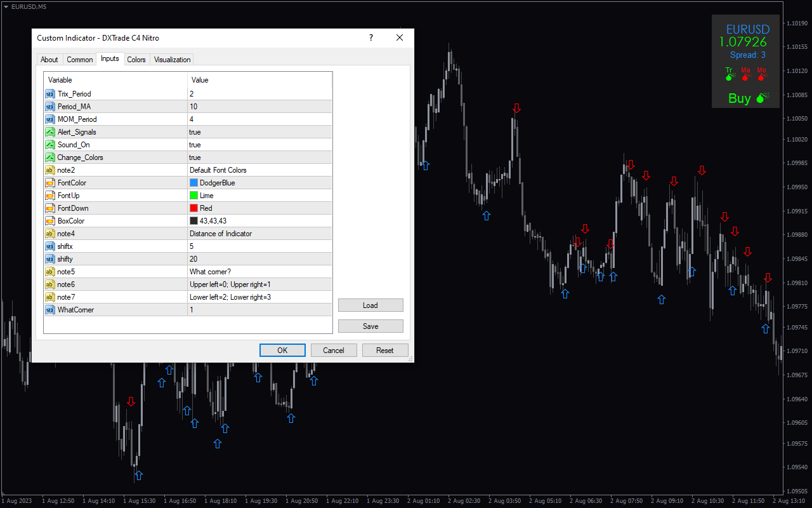The width and height of the screenshot is (812, 508).
Task: Click the note2 string icon
Action: pyautogui.click(x=50, y=170)
